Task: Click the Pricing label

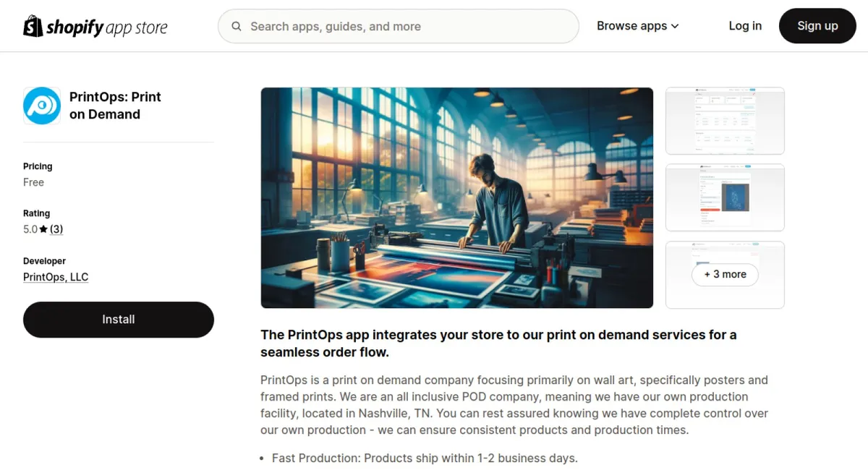Action: pos(38,166)
